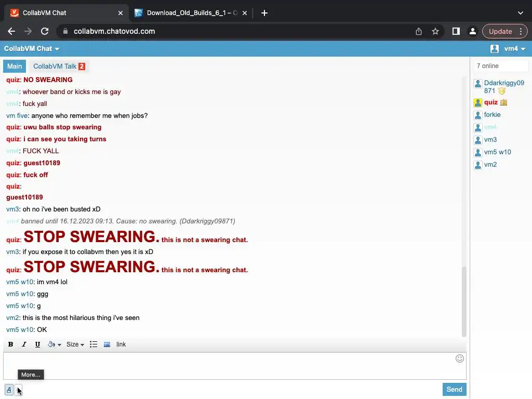Go back in browser history
Screen dimensions: 532x399
pos(11,31)
